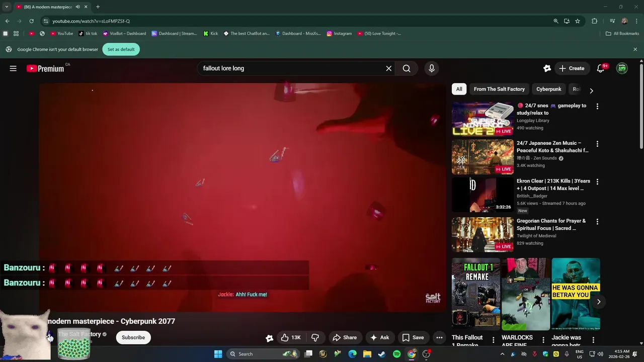The width and height of the screenshot is (644, 362).
Task: Open the 'Instagram' bookmark
Action: (339, 34)
